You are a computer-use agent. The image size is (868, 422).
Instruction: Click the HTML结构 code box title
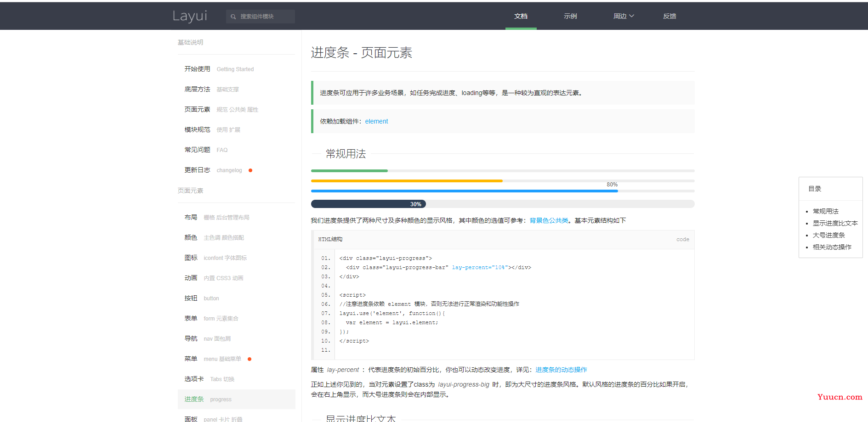(330, 239)
